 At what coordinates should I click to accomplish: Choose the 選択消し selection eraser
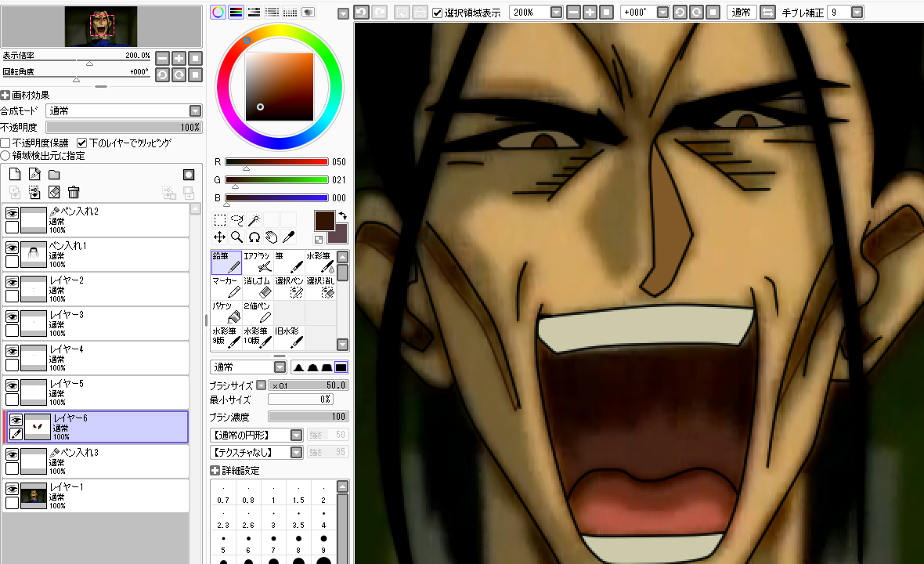[320, 287]
